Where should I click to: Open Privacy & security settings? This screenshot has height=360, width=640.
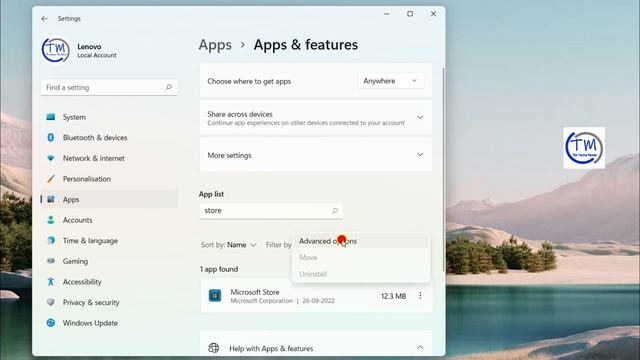[x=109, y=302]
